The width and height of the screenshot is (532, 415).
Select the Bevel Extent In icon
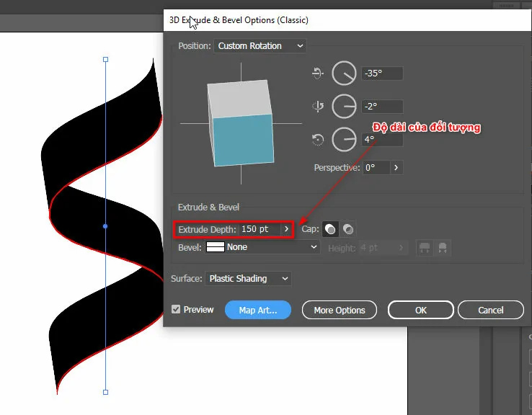coord(442,248)
